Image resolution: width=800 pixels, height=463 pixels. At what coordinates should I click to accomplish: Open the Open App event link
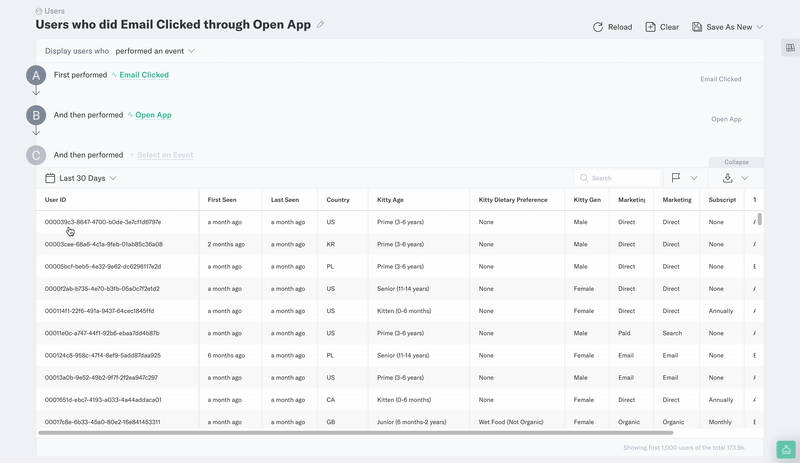tap(153, 115)
